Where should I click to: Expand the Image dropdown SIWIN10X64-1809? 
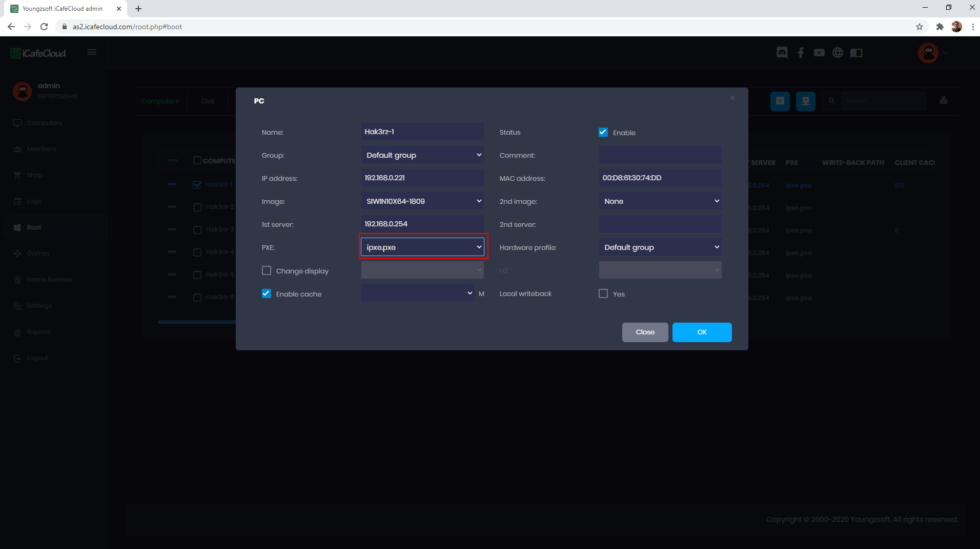point(422,201)
